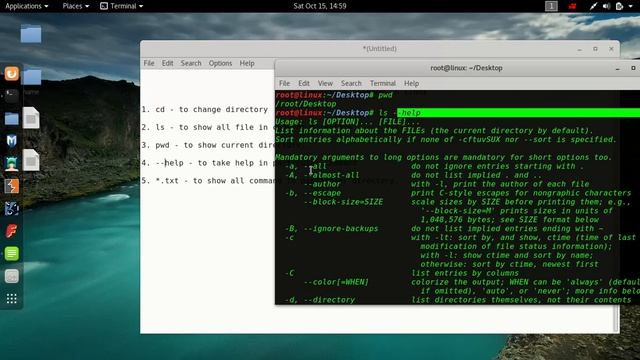
Task: Open the top folder icon on the desktop
Action: 31,34
